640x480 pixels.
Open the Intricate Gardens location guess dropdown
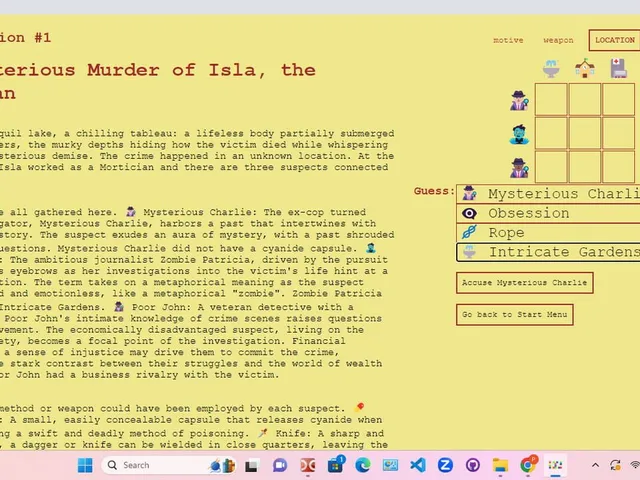point(548,252)
